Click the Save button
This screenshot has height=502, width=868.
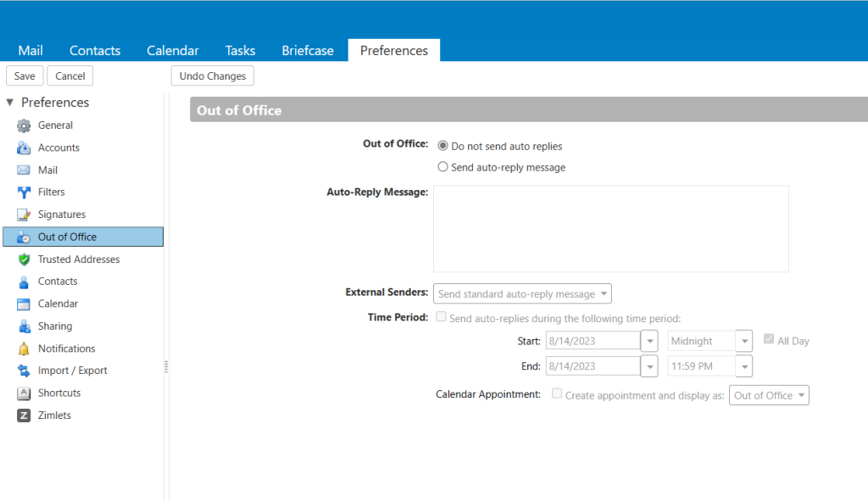tap(25, 76)
